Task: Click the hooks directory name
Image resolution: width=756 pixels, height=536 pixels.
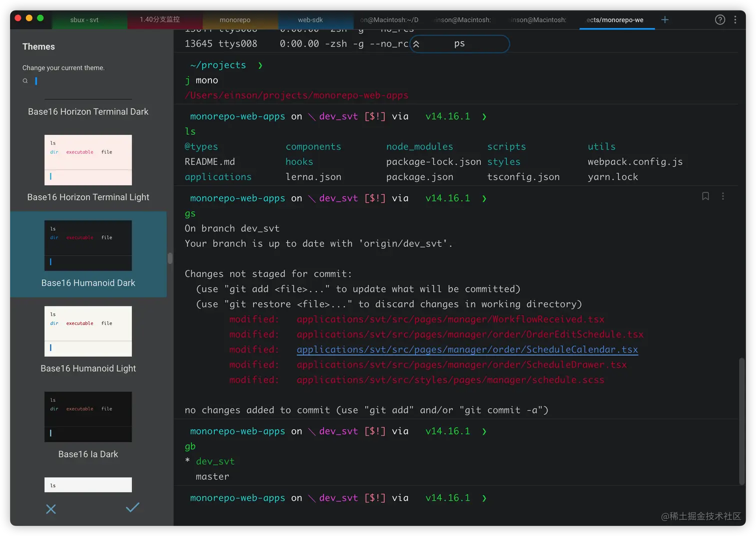Action: click(x=299, y=162)
